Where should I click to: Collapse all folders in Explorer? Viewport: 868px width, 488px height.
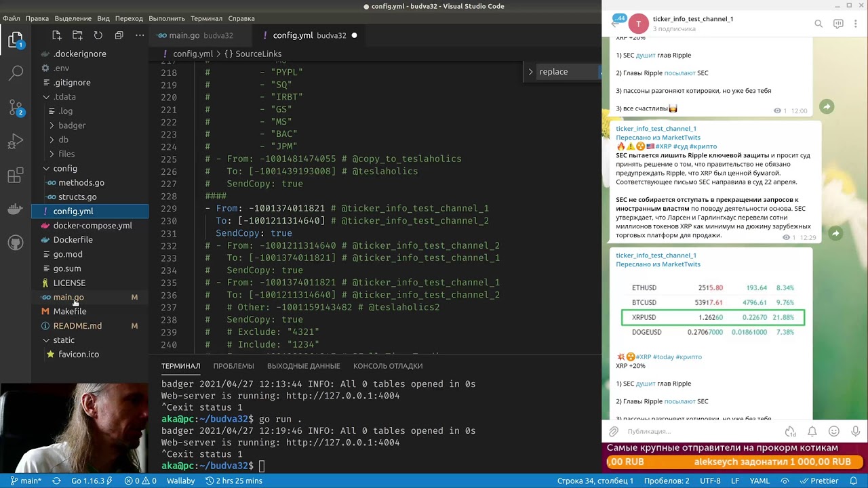click(119, 35)
